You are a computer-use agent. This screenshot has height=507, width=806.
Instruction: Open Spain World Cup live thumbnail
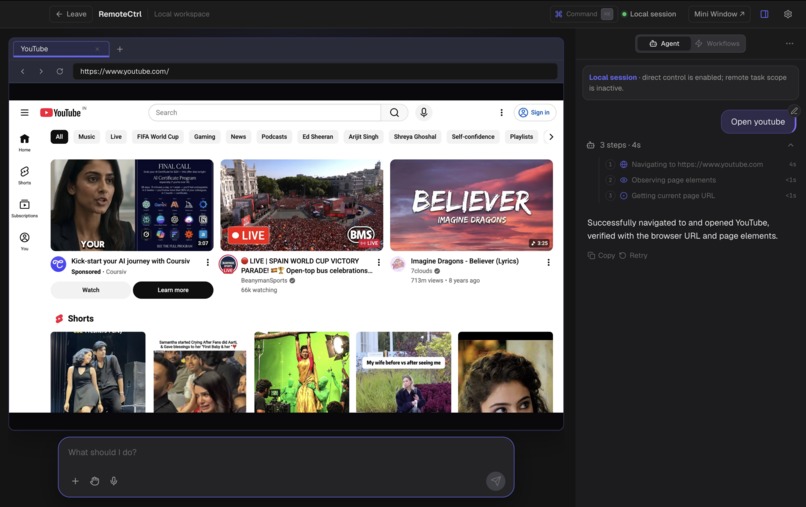click(302, 205)
